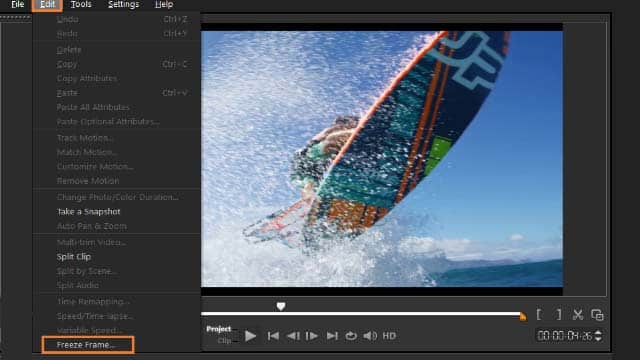
Task: Click the Play button in preview controls
Action: [x=250, y=336]
